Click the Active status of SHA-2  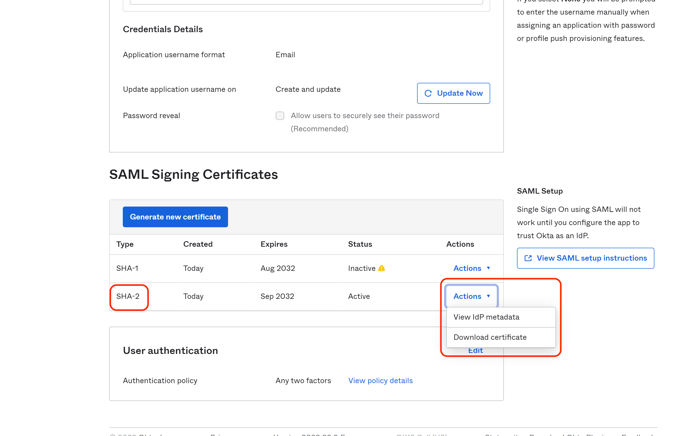point(359,296)
